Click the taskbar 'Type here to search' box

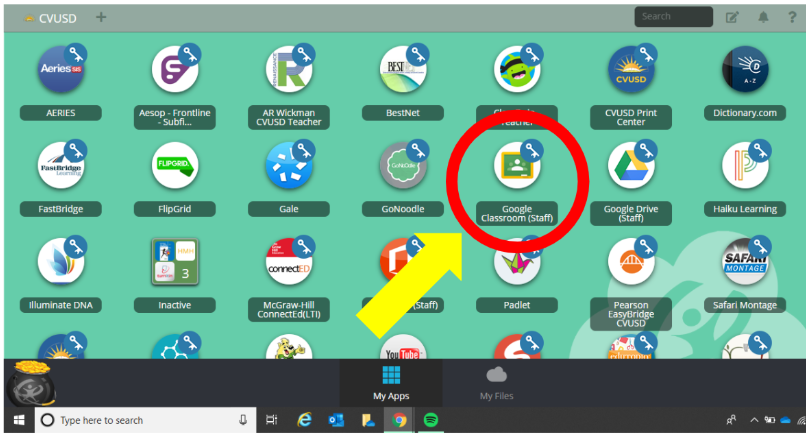[145, 420]
